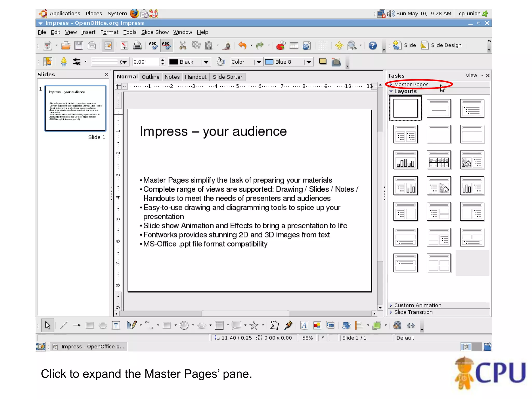This screenshot has height=399, width=532.
Task: Click the Paste clipboard icon
Action: [x=209, y=46]
